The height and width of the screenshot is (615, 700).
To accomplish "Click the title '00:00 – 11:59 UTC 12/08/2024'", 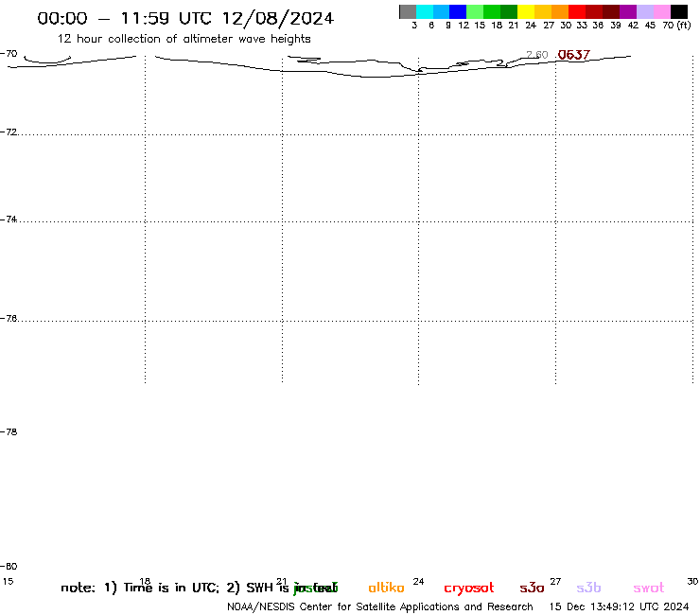I will pos(185,19).
